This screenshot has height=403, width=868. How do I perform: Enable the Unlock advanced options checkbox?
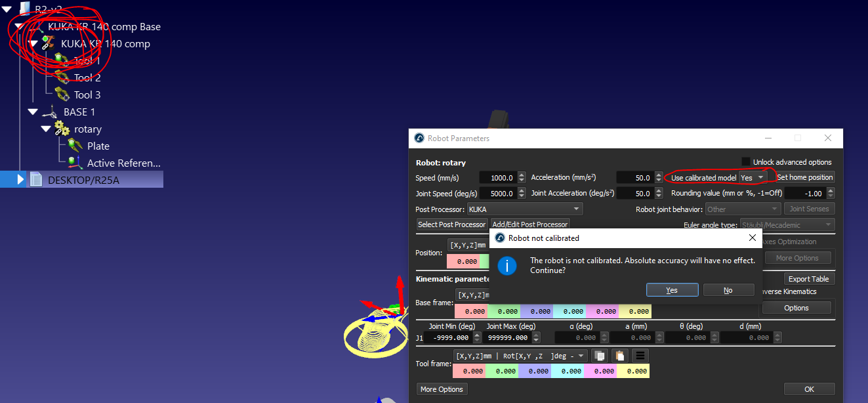(746, 162)
